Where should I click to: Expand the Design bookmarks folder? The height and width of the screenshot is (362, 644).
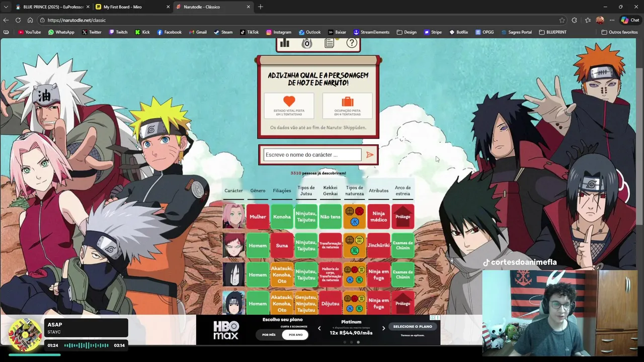[407, 32]
